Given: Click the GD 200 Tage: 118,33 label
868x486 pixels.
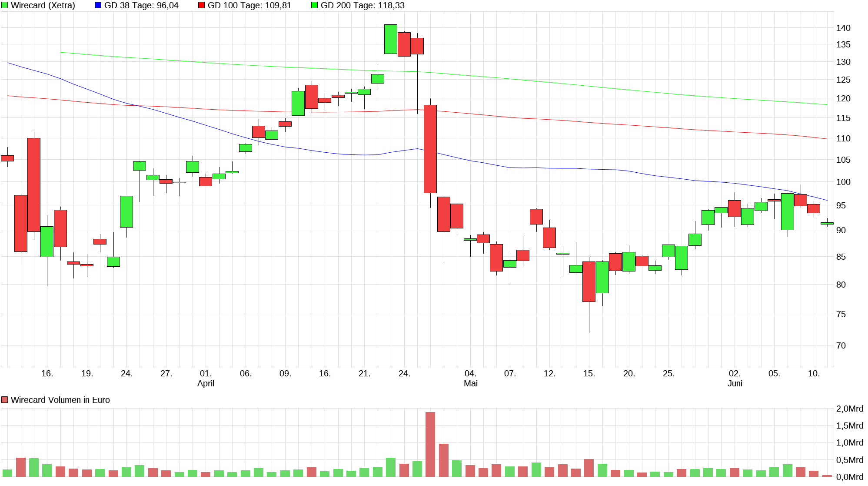Looking at the screenshot, I should (362, 5).
